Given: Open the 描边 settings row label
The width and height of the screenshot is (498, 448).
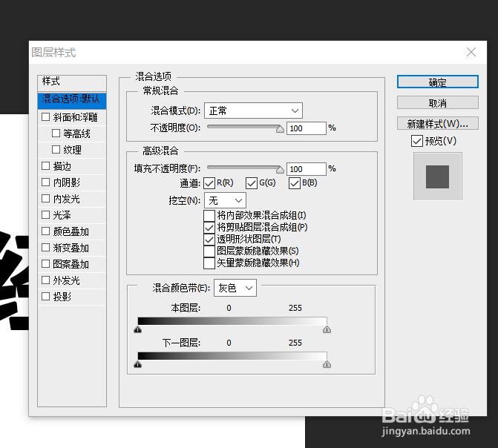Looking at the screenshot, I should coord(62,166).
